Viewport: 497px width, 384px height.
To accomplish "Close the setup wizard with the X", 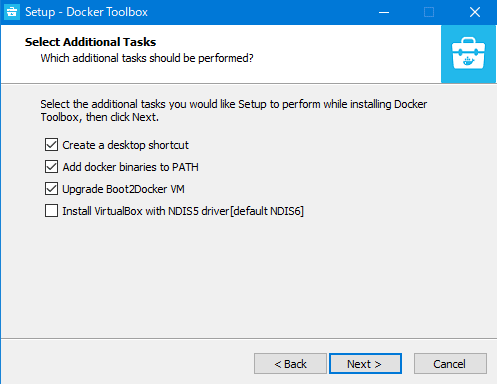I will pos(475,12).
